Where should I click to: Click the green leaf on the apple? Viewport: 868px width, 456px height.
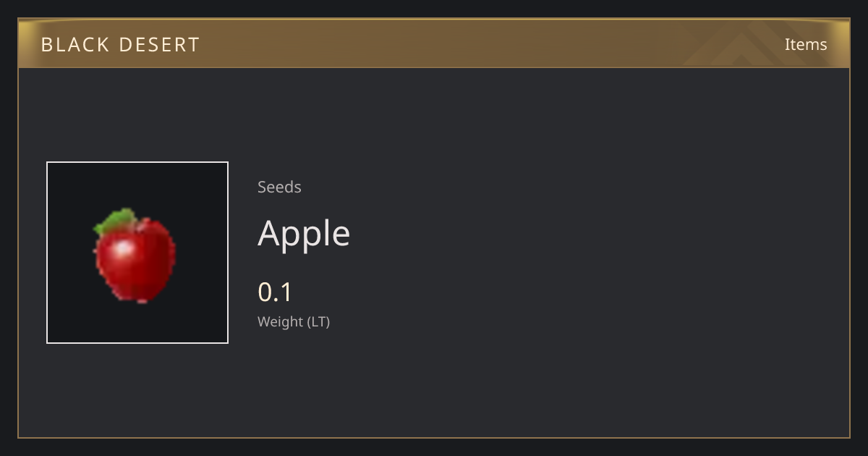[x=116, y=221]
